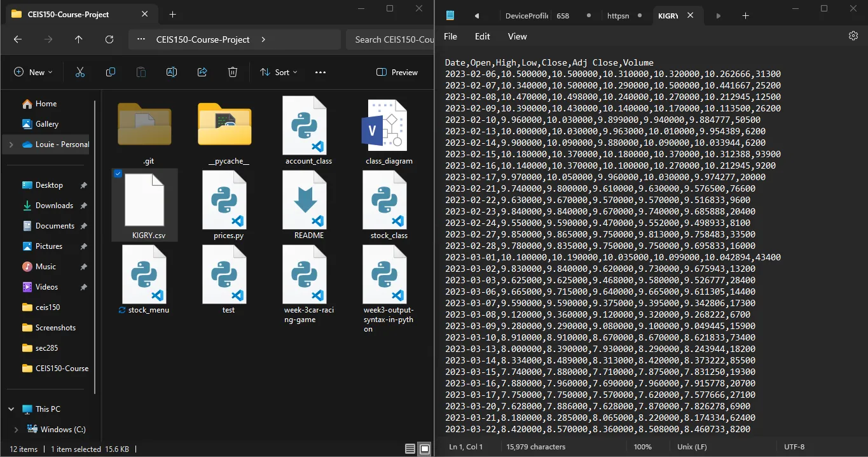This screenshot has width=868, height=457.
Task: Click UTF-8 encoding status
Action: coord(794,447)
